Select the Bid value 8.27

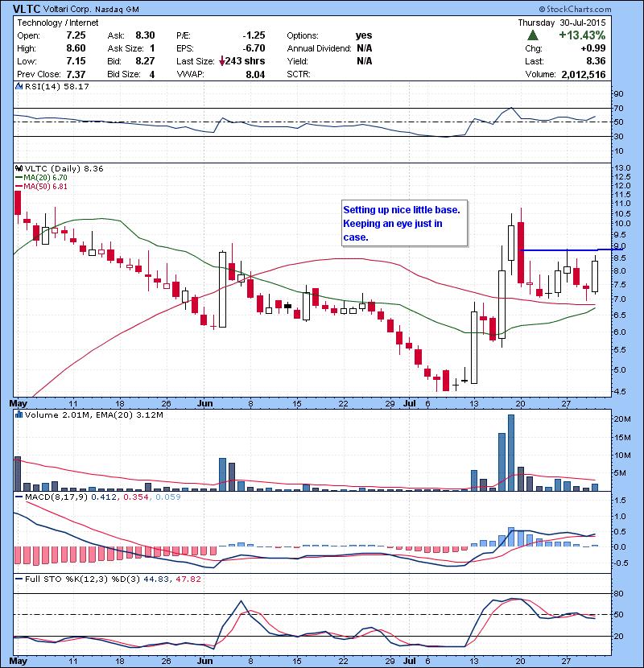click(145, 61)
